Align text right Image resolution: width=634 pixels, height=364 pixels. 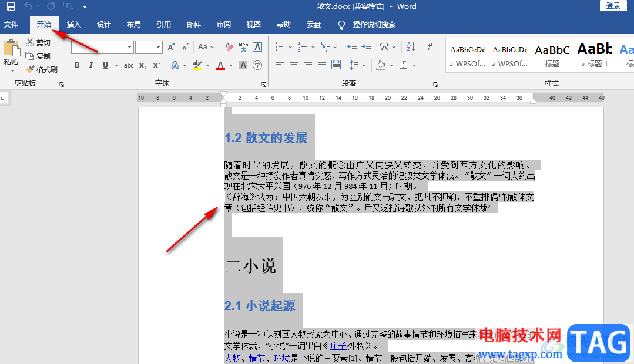tap(308, 65)
